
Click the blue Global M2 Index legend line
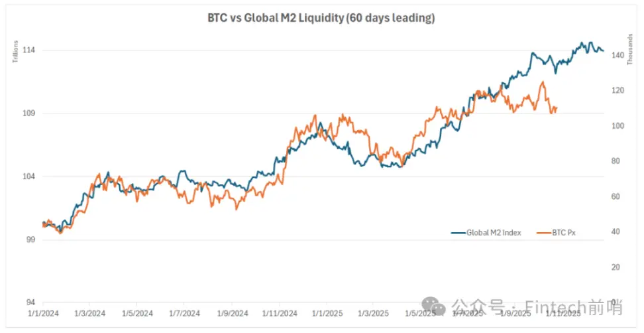[x=458, y=233]
